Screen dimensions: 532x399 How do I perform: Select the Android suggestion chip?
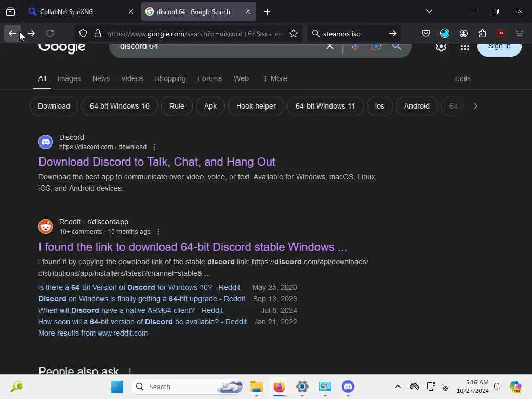tap(417, 106)
